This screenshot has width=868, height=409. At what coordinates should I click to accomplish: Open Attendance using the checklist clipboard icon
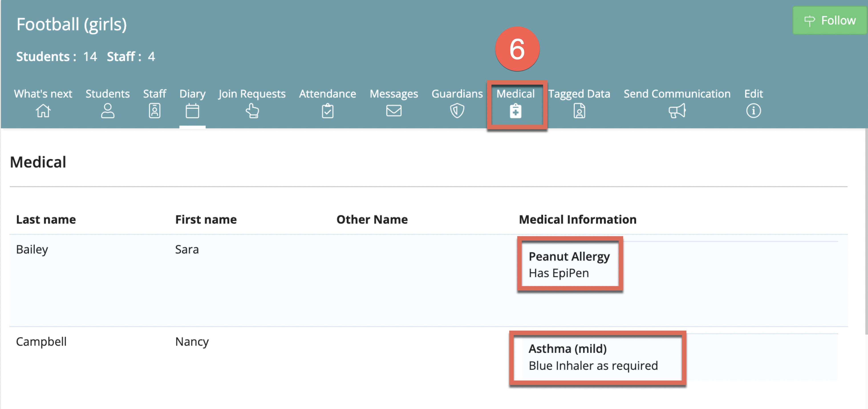click(327, 110)
